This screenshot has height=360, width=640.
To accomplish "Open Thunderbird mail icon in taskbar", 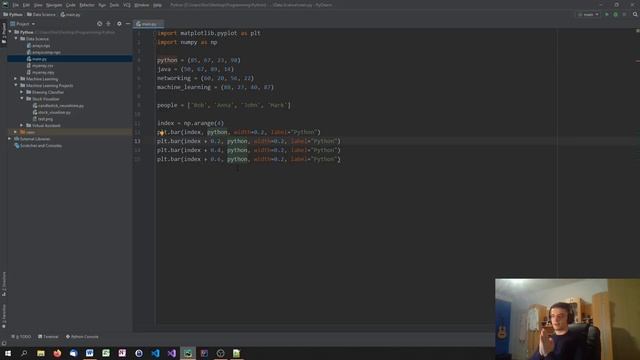I will tap(73, 353).
